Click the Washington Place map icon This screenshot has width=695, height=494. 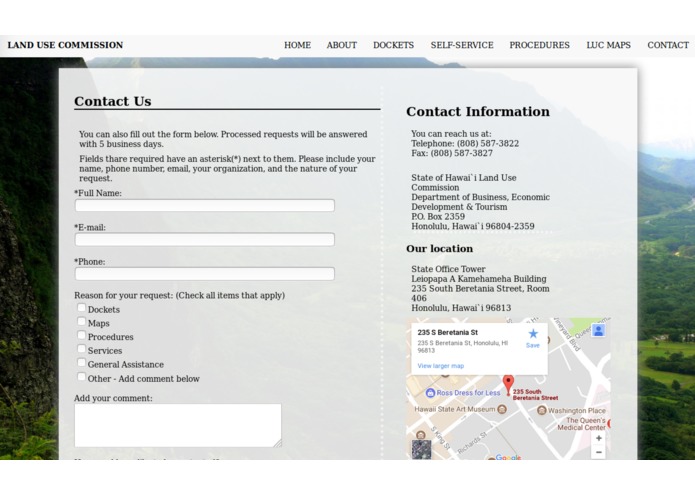tap(542, 410)
